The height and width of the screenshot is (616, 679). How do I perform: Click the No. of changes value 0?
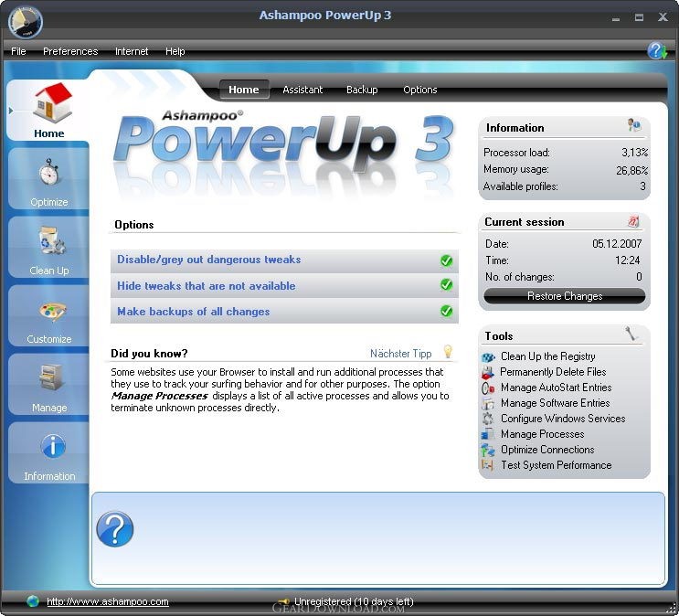point(639,277)
